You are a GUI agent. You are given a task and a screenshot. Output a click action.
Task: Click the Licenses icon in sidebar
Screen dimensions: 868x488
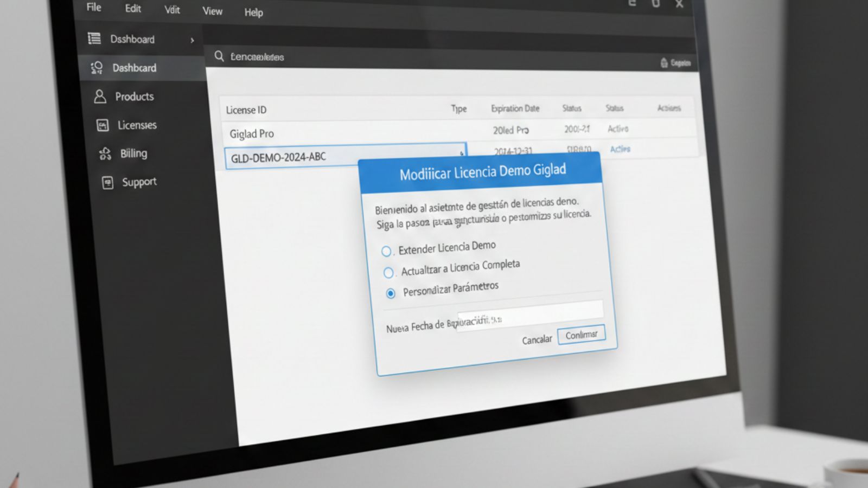click(x=103, y=125)
